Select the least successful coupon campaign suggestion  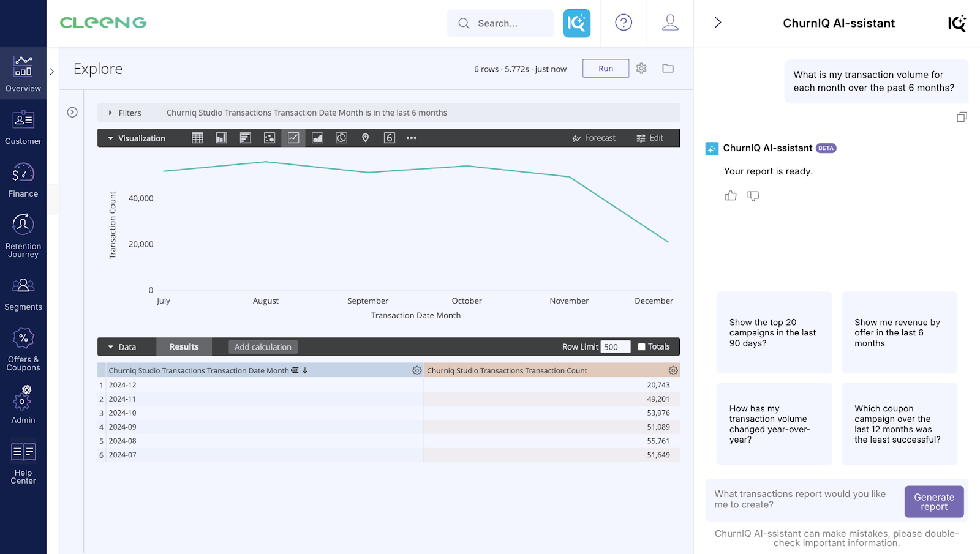pyautogui.click(x=899, y=424)
